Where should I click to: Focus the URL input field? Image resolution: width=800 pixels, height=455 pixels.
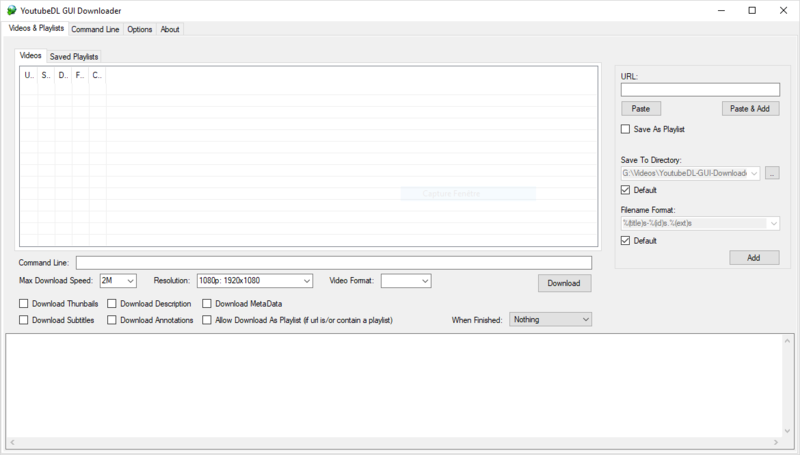tap(700, 90)
